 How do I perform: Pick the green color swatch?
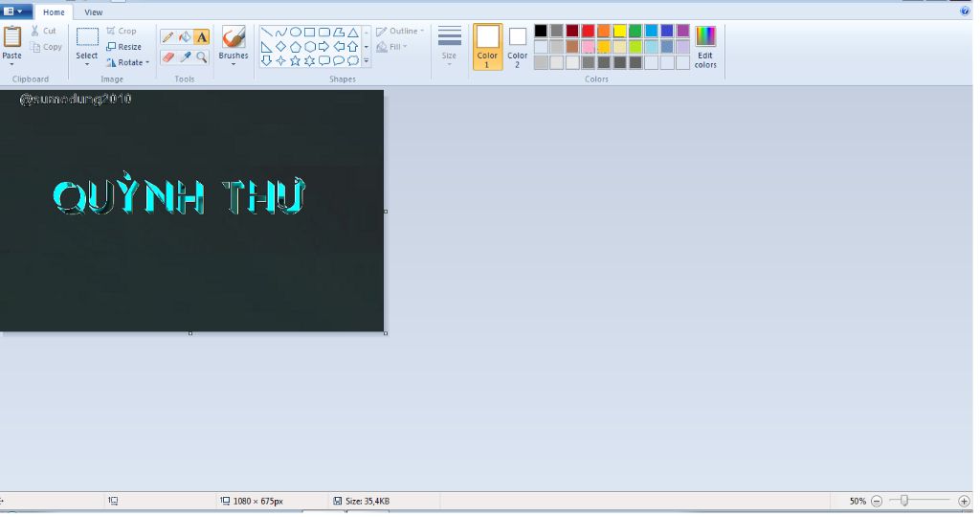635,31
